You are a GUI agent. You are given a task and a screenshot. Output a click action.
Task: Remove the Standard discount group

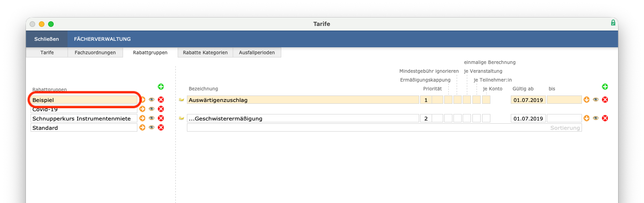(x=161, y=127)
